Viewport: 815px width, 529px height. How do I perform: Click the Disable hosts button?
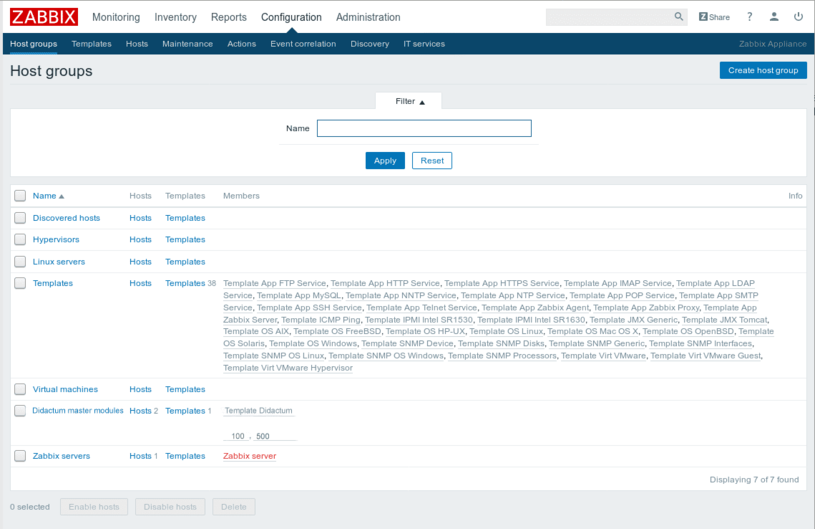(x=170, y=507)
